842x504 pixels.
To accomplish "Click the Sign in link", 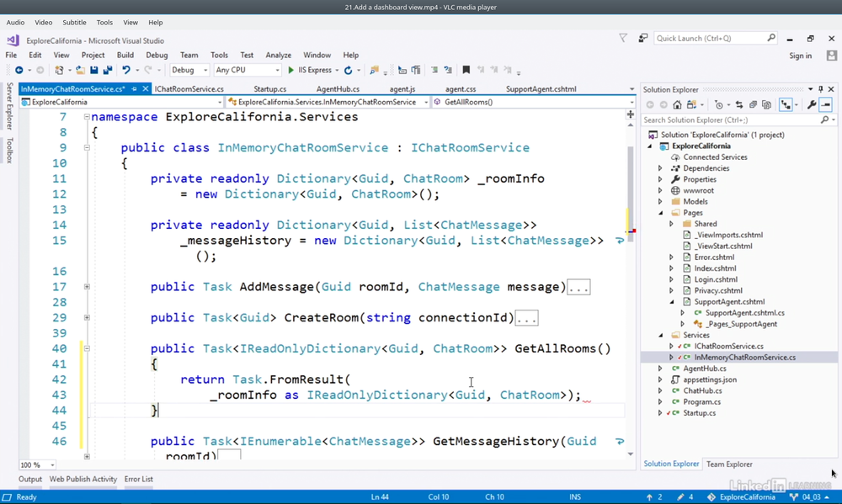I will 800,56.
